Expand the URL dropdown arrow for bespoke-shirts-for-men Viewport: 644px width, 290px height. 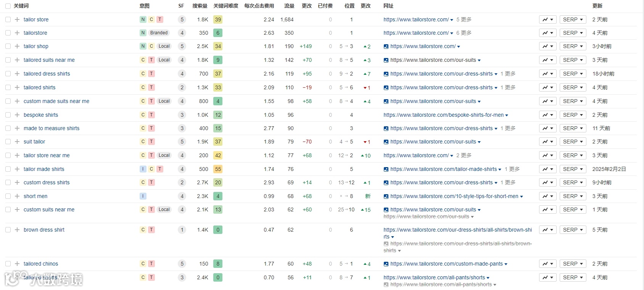507,115
